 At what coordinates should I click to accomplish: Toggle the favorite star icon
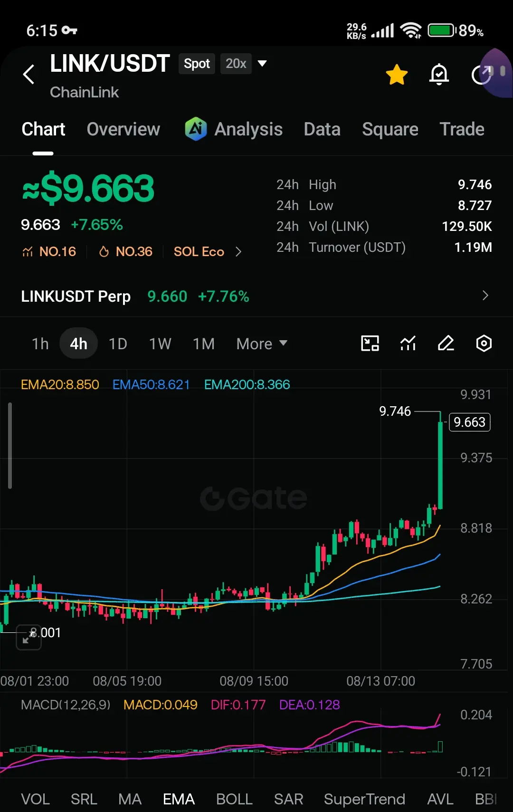pos(397,75)
